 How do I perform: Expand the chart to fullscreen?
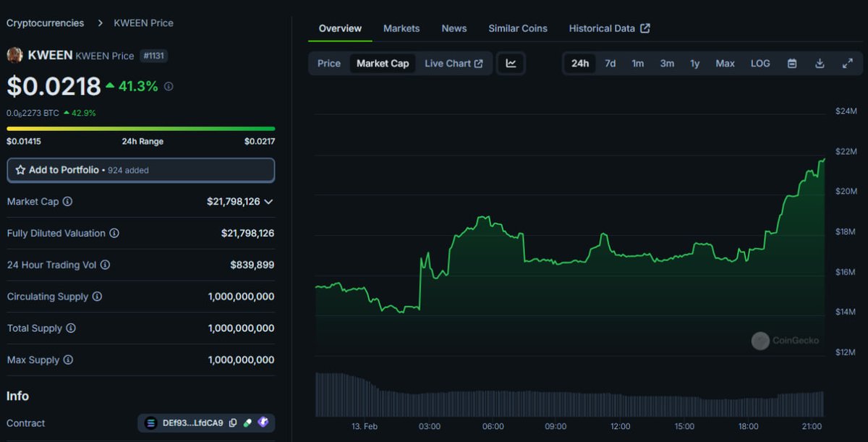(x=848, y=64)
